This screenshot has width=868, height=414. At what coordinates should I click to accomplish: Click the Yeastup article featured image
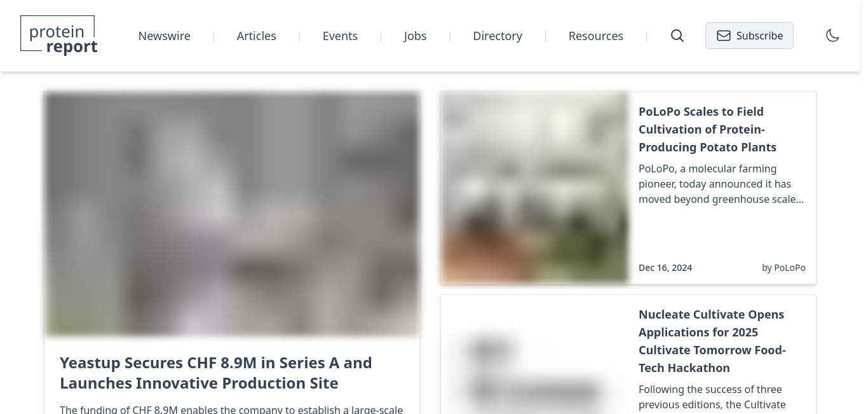coord(232,214)
